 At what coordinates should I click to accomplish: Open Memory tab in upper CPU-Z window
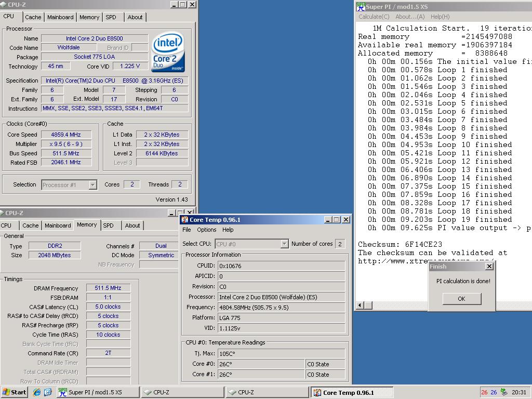(89, 17)
